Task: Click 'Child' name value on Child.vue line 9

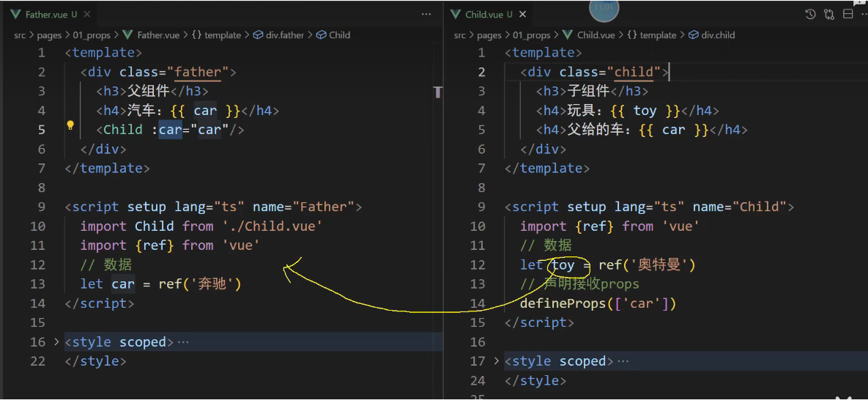Action: [760, 207]
